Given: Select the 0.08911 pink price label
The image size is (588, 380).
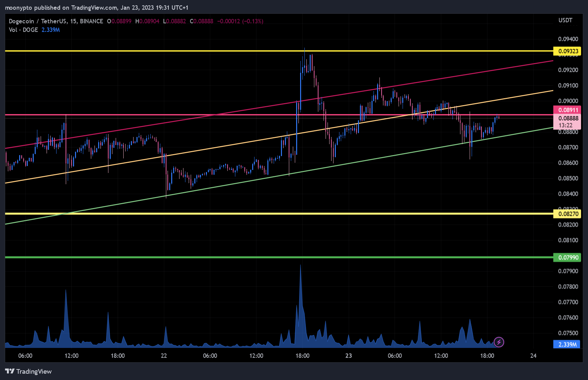Looking at the screenshot, I should point(567,110).
